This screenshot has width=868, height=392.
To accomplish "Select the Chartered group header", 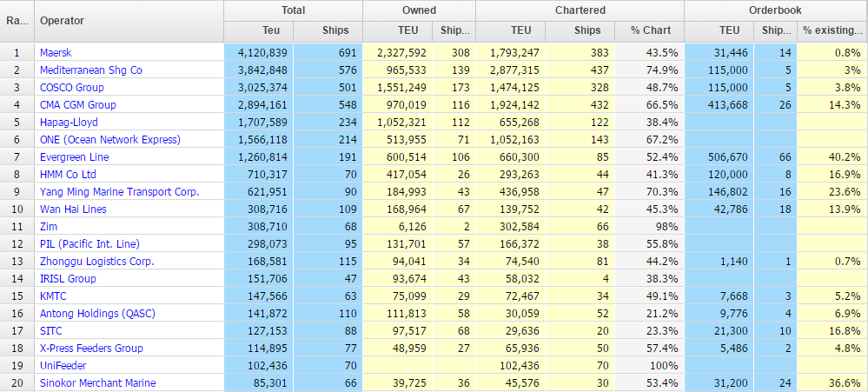I will tap(580, 10).
